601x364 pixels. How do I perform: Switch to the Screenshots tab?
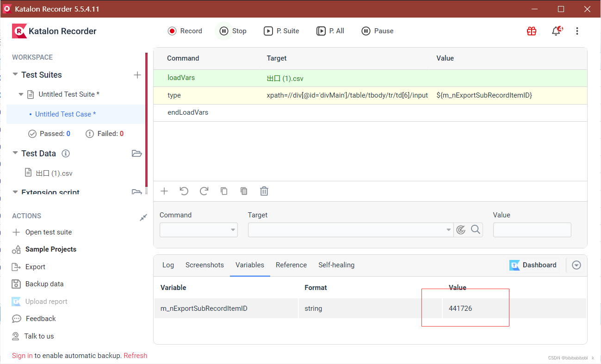[x=204, y=265]
